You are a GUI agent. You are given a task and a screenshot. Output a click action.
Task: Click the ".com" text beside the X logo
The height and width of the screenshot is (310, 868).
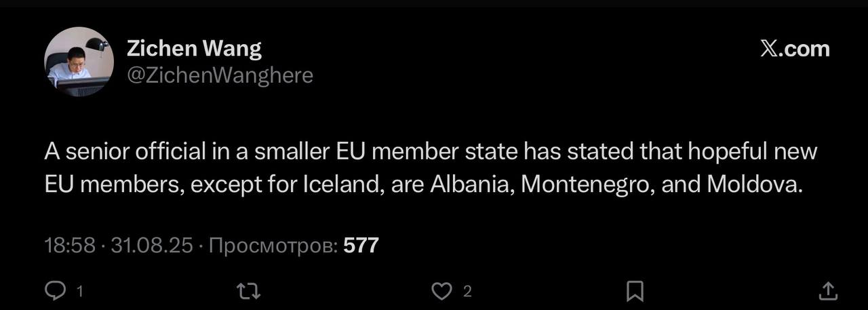coord(805,49)
